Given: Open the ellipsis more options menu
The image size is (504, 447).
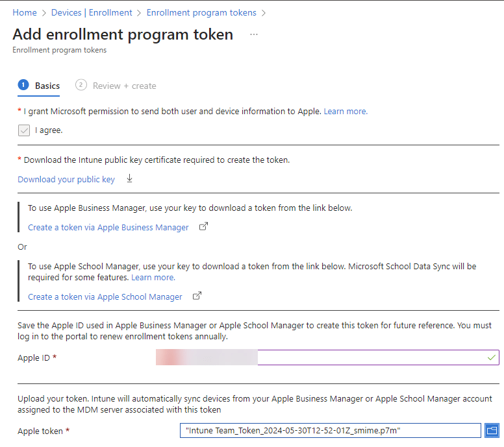Looking at the screenshot, I should coord(254,34).
